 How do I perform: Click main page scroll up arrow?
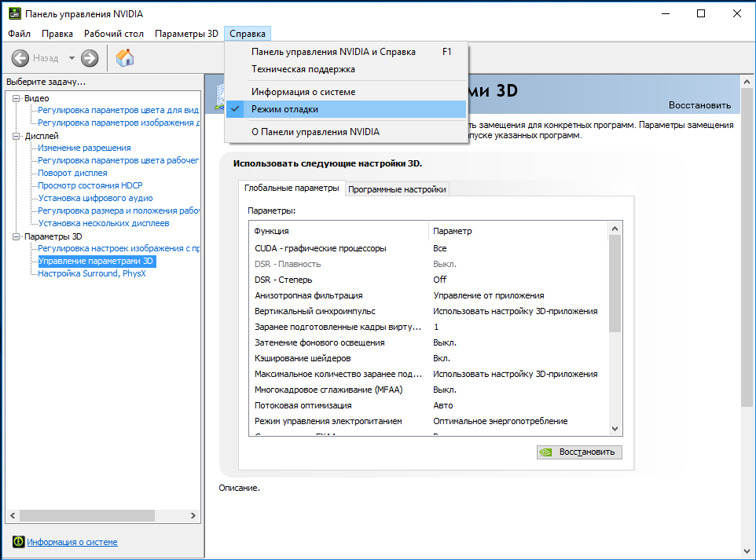pyautogui.click(x=747, y=82)
